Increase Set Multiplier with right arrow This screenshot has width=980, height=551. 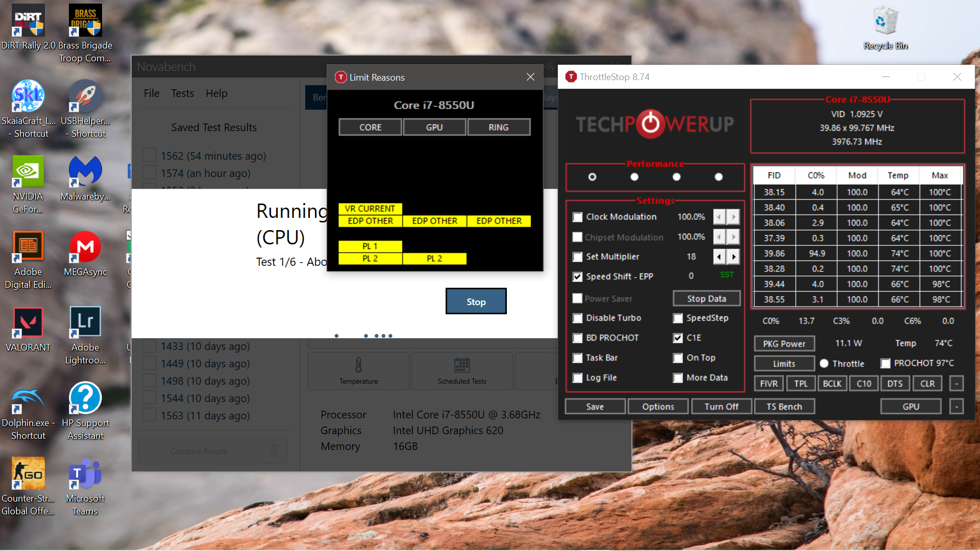(x=733, y=257)
